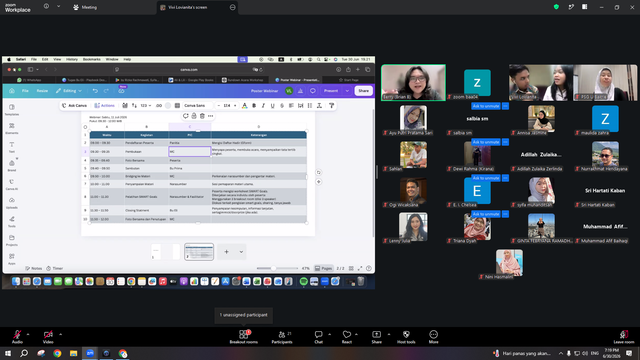Expand the Chat options caret
640x360 pixels.
tap(329, 334)
